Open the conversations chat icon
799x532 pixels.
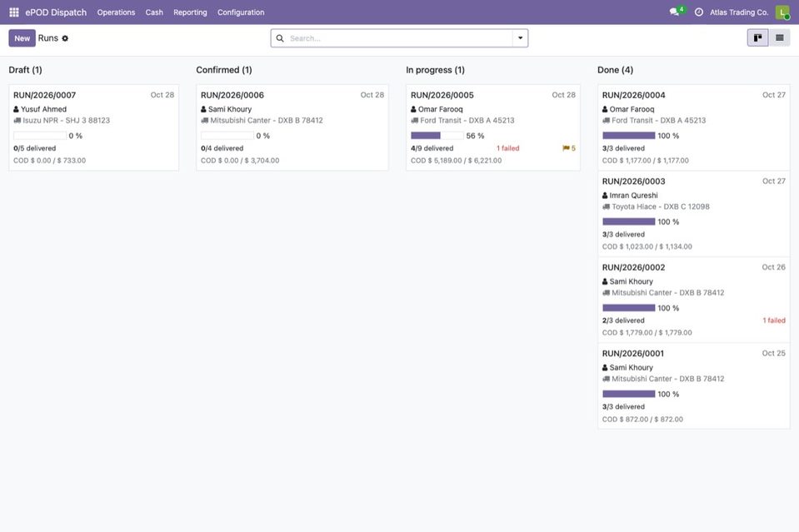tap(674, 12)
